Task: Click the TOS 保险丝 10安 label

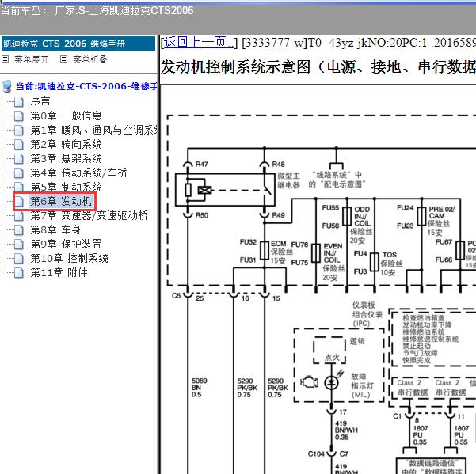Action: click(x=392, y=264)
